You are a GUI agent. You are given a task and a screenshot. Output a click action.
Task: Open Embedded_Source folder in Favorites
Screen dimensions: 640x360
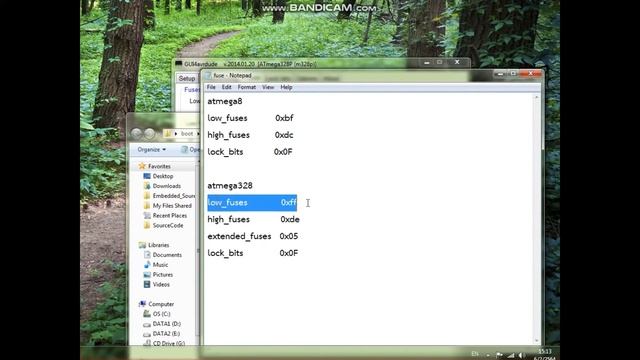(x=174, y=196)
